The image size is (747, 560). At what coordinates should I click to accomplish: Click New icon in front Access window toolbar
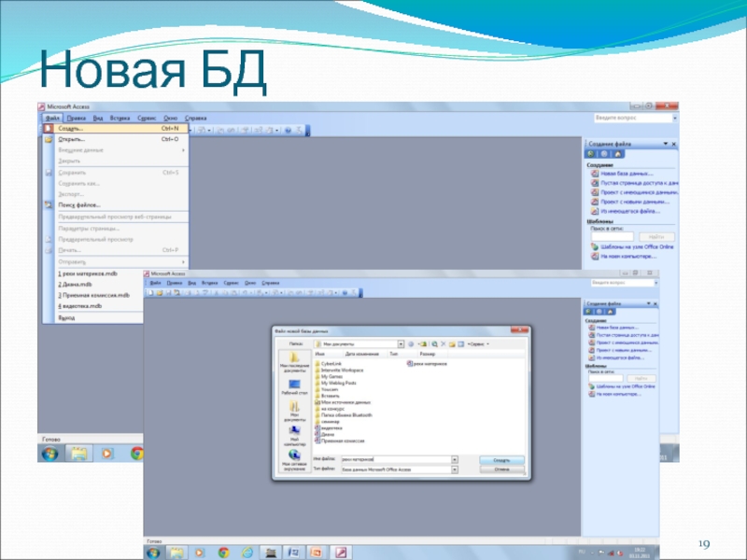pyautogui.click(x=150, y=292)
